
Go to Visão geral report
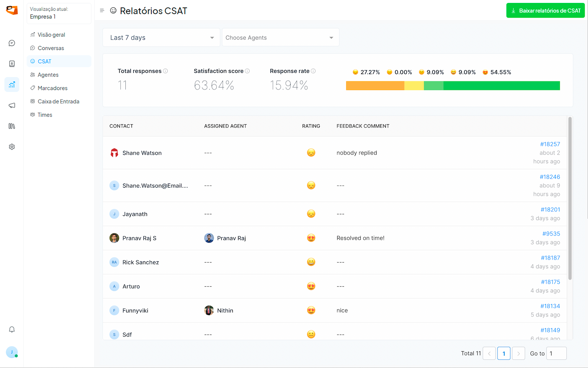tap(51, 35)
